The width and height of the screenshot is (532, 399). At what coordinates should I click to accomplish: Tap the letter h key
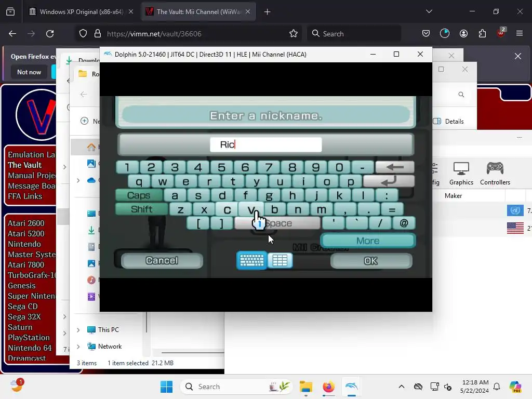click(292, 195)
